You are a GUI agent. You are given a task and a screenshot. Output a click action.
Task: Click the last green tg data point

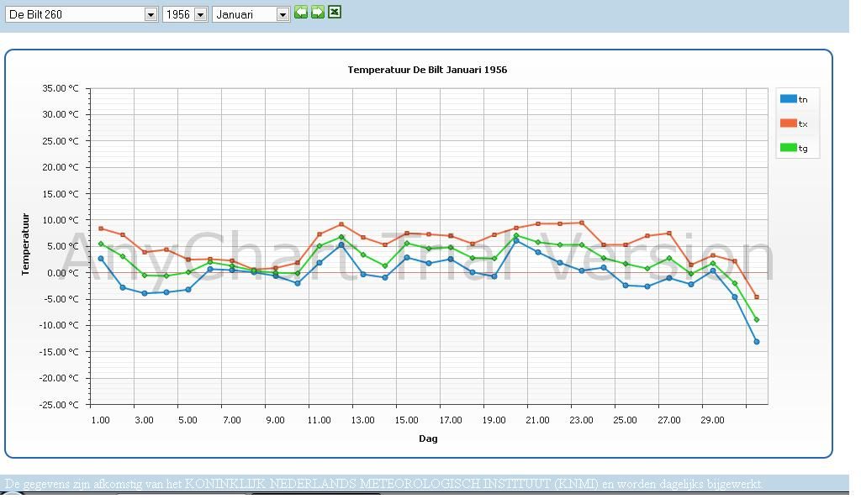[x=757, y=320]
